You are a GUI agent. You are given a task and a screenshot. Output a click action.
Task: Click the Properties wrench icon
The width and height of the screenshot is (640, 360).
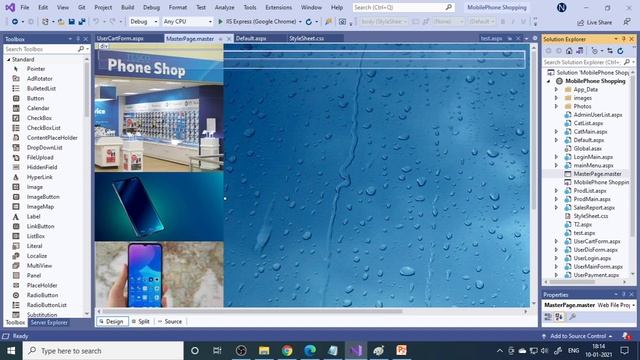(572, 316)
